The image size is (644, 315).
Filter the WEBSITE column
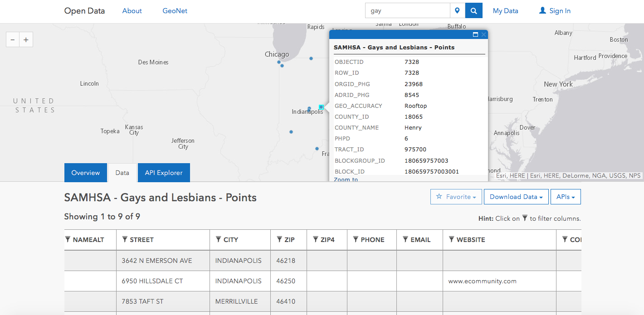point(451,239)
